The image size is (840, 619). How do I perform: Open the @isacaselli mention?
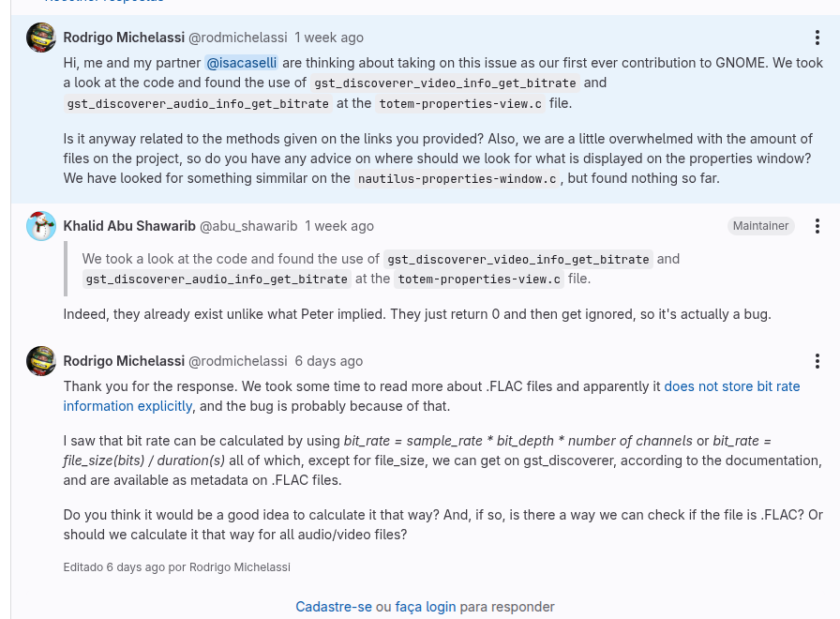point(242,63)
